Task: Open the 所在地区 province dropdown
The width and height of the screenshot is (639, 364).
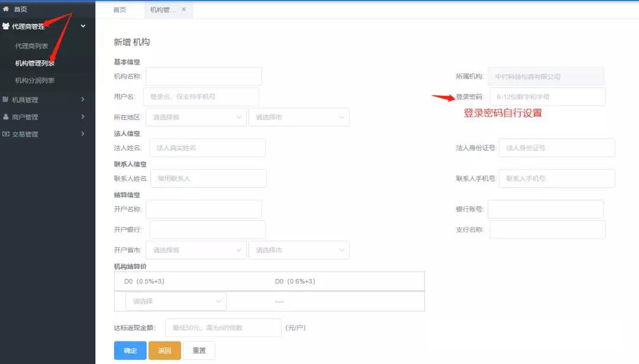Action: (195, 117)
